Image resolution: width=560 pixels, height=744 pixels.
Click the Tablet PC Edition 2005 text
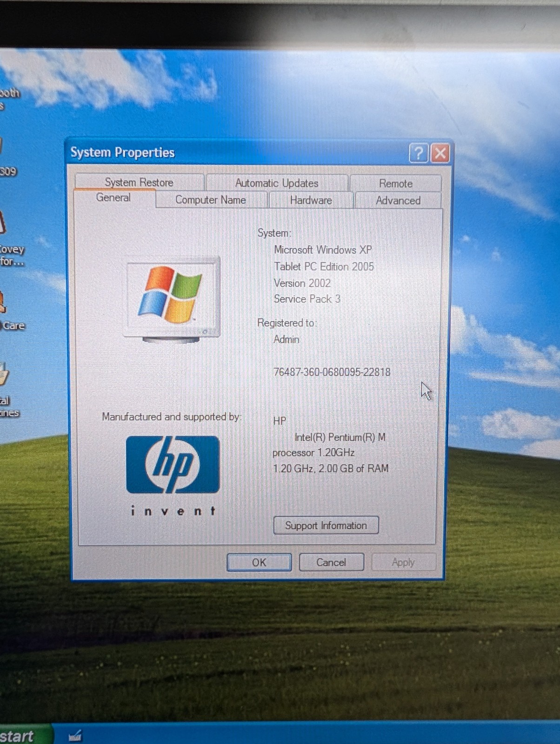pos(324,266)
